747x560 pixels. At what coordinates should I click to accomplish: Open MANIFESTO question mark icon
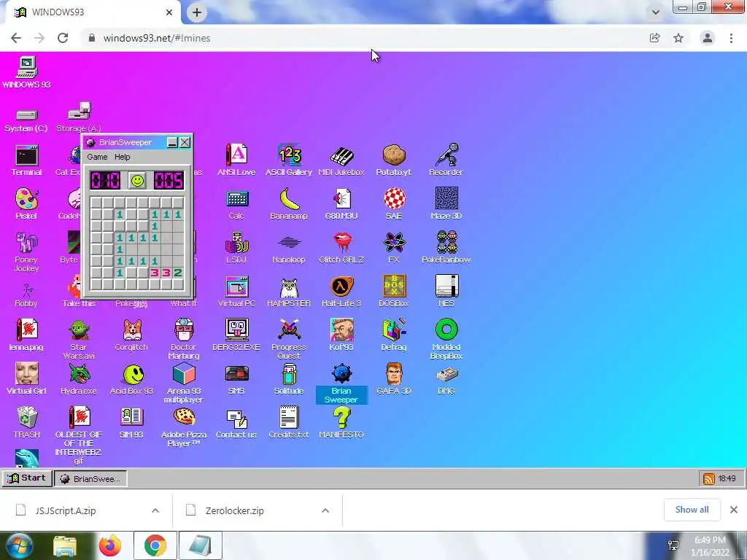[x=341, y=418]
